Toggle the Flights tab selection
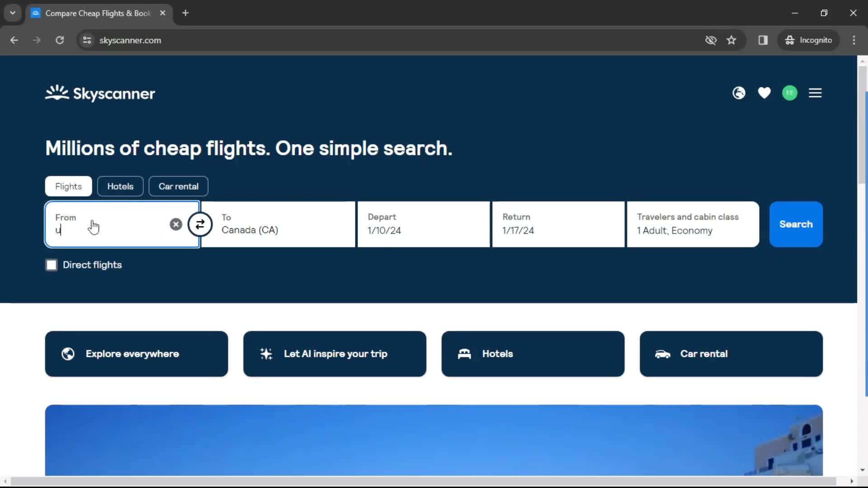The height and width of the screenshot is (488, 868). (69, 186)
